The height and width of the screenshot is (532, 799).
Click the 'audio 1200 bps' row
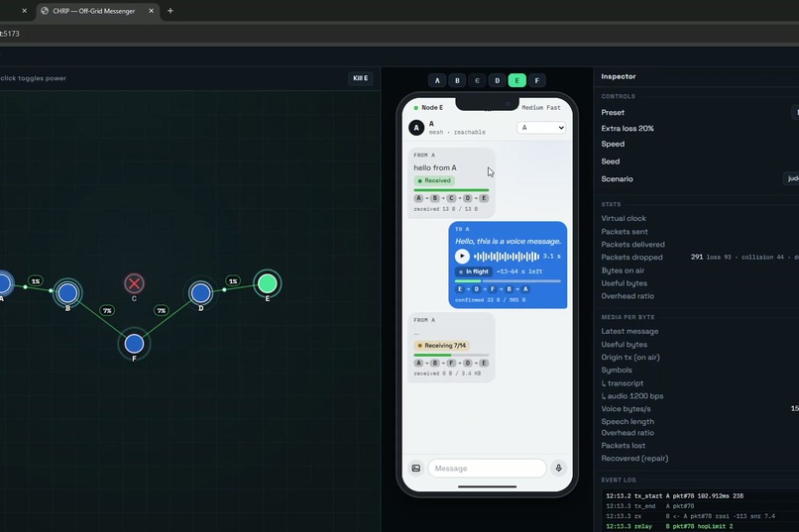coord(700,396)
